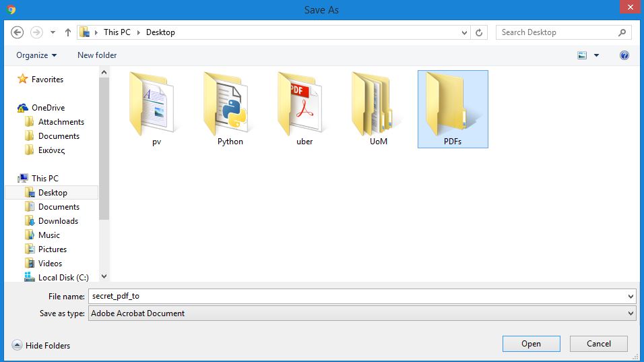The height and width of the screenshot is (362, 644).
Task: Click the Chrome icon in title bar
Action: (x=11, y=10)
